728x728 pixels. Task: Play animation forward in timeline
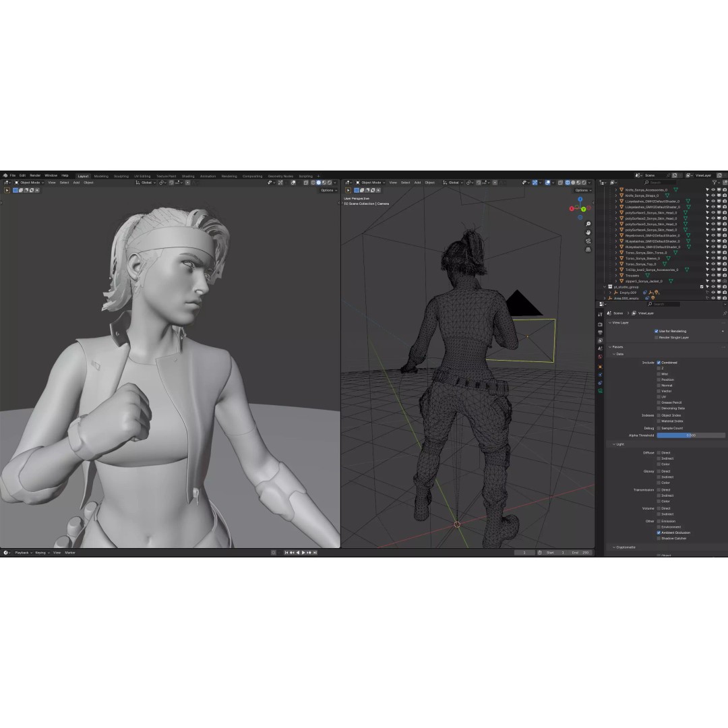click(x=303, y=553)
